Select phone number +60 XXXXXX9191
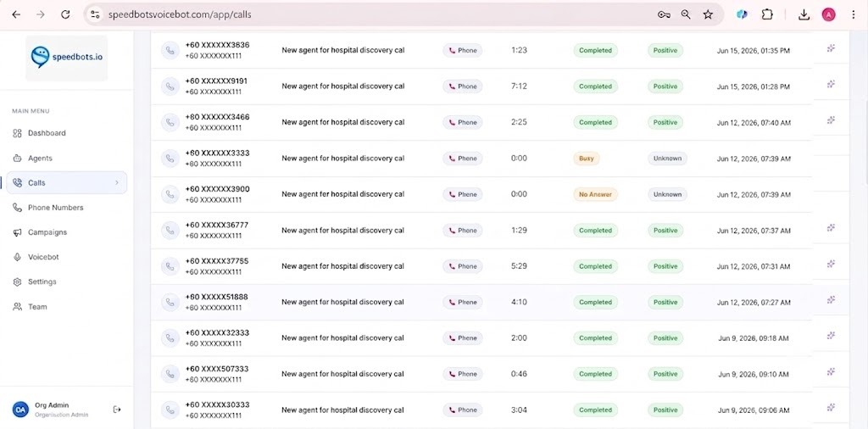Image resolution: width=868 pixels, height=429 pixels. [x=216, y=81]
